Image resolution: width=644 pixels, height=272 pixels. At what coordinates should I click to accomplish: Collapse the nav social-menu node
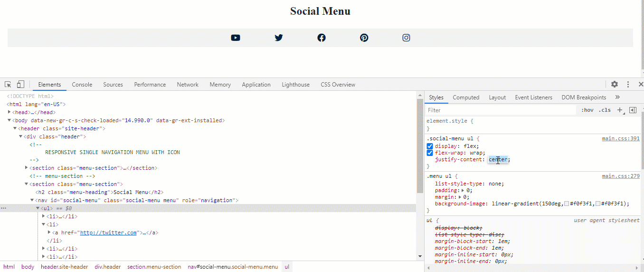point(32,200)
